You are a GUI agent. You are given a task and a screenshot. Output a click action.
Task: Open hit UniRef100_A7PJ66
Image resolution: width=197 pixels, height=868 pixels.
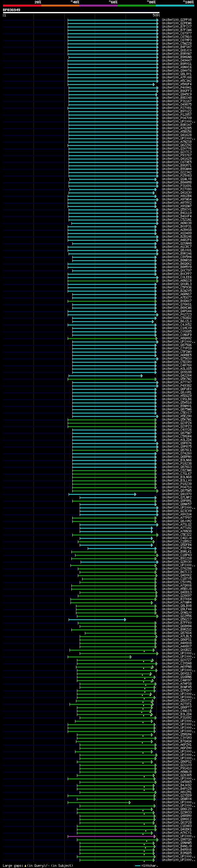click(177, 78)
